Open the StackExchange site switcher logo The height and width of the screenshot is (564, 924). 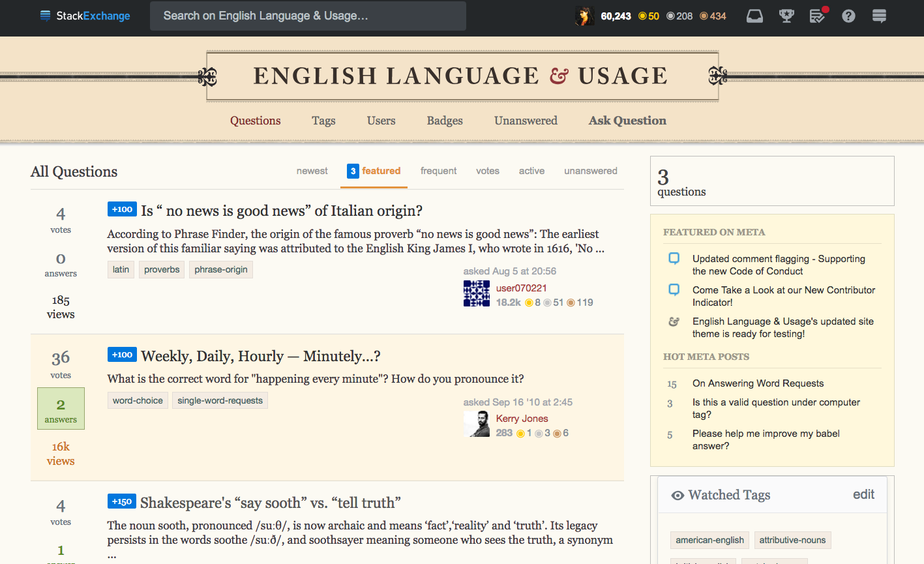click(x=85, y=16)
